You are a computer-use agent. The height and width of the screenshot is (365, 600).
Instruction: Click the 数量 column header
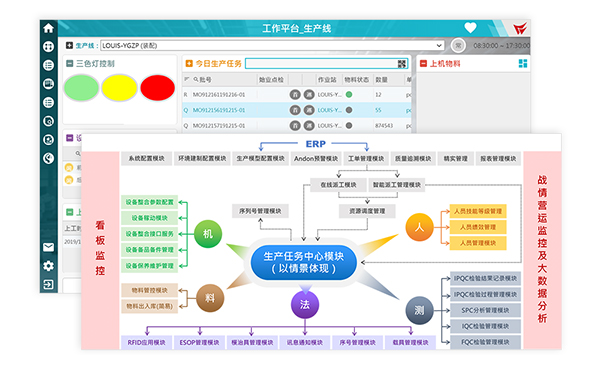(x=382, y=80)
